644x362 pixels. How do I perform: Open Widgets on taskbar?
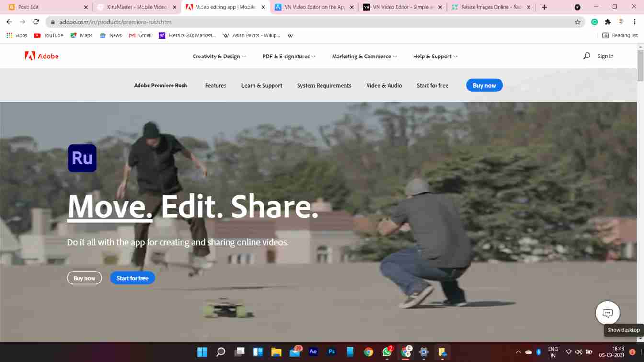(x=258, y=352)
